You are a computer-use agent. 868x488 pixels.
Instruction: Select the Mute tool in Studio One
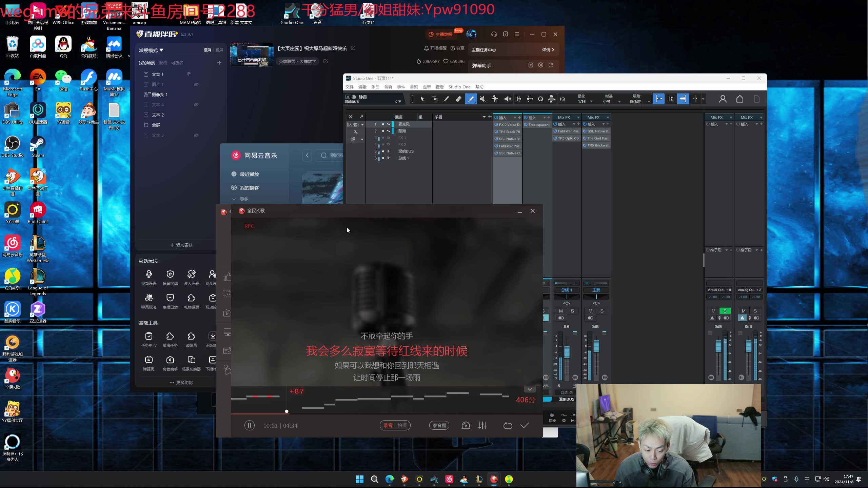483,99
